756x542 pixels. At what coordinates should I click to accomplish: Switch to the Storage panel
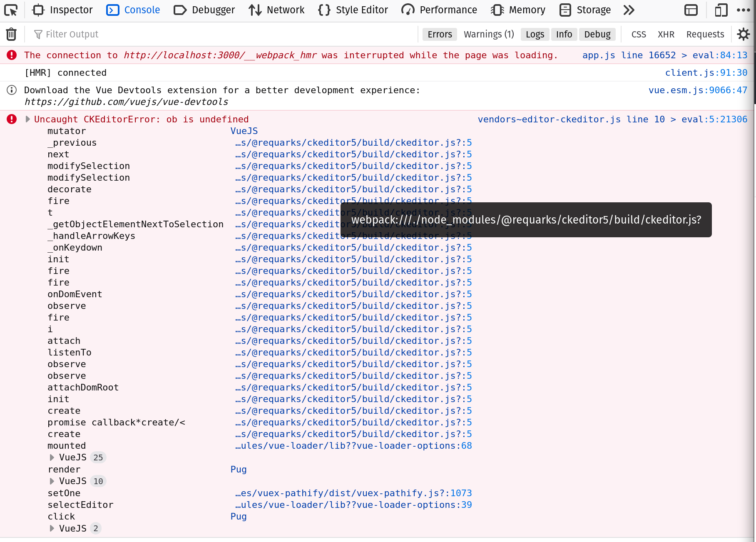point(585,10)
